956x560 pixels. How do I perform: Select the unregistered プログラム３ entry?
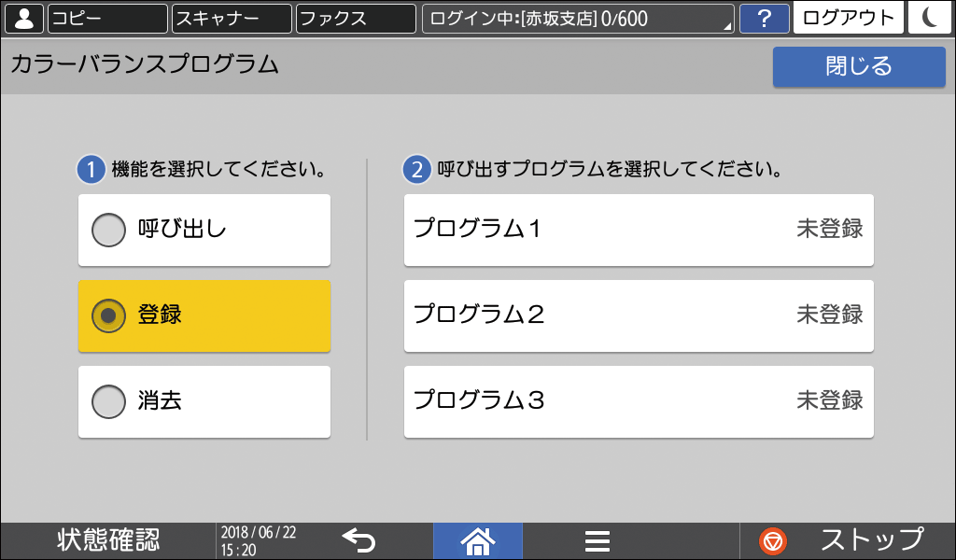(x=639, y=401)
